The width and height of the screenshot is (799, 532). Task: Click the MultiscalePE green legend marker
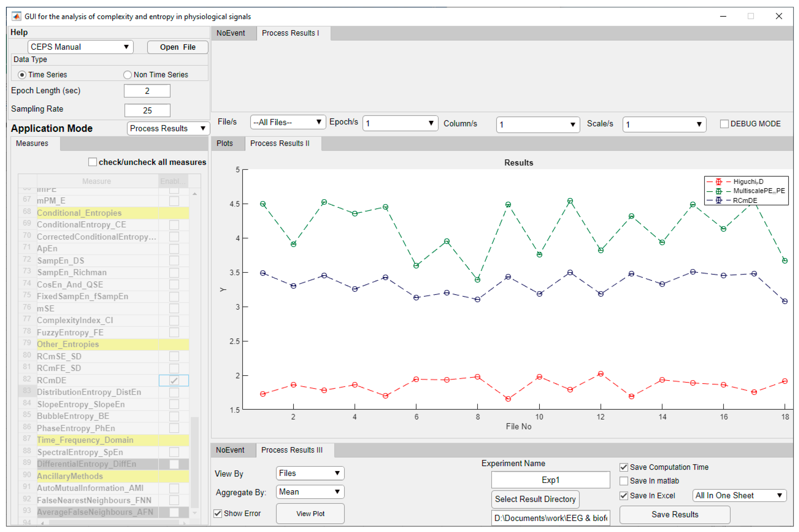(x=718, y=191)
